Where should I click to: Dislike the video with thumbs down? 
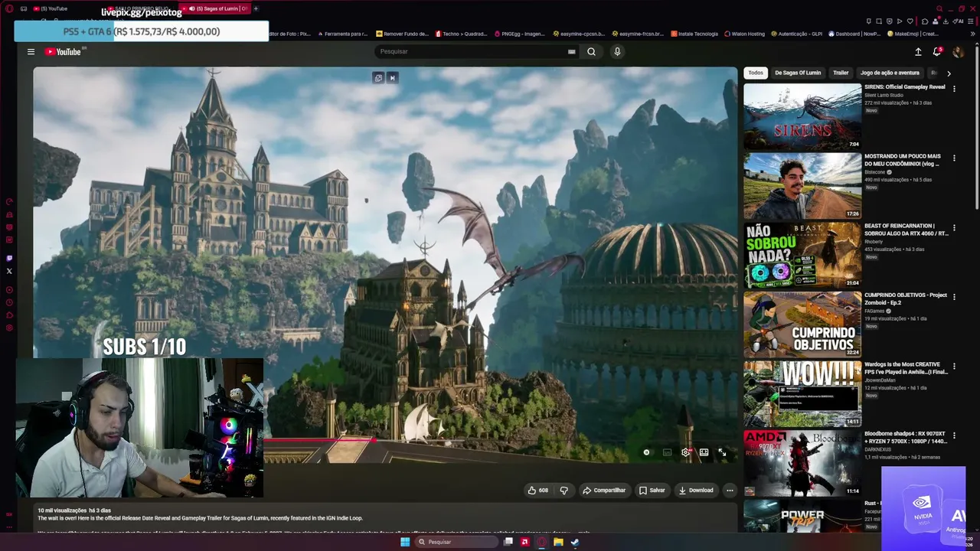(564, 490)
